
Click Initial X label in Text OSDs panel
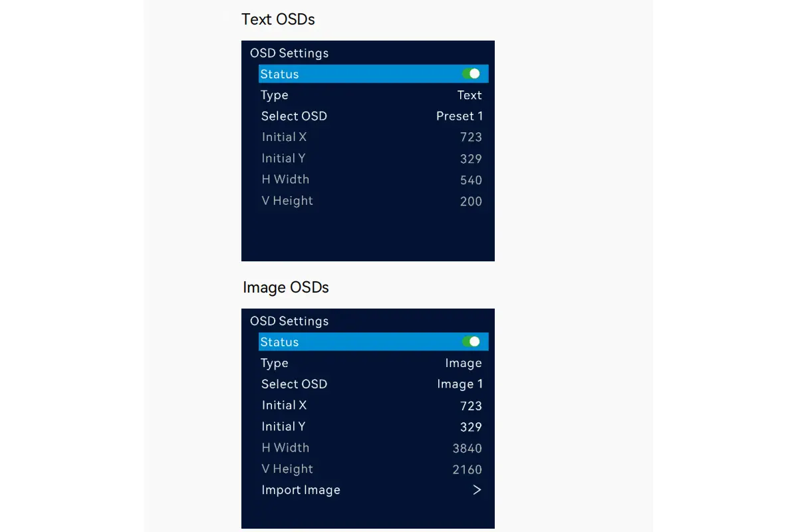[284, 137]
